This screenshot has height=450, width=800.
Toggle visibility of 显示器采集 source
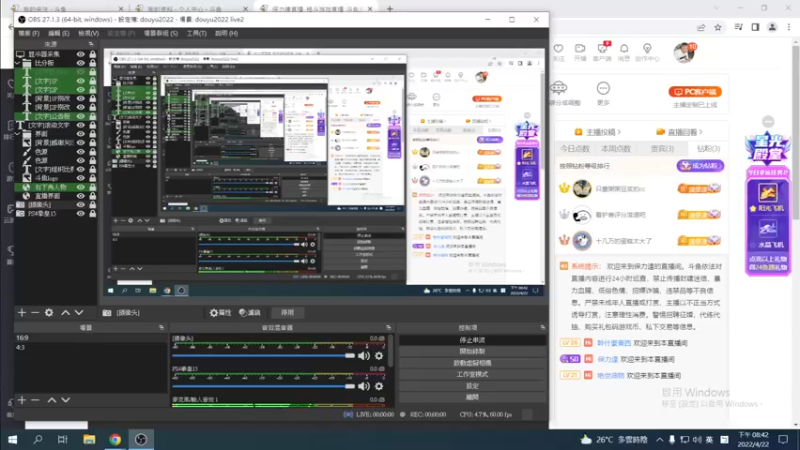[81, 54]
